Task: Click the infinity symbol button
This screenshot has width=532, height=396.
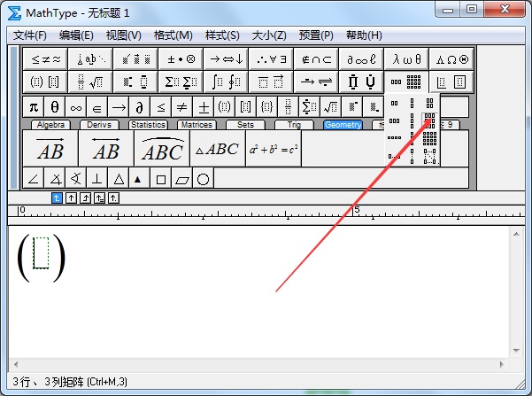Action: (x=76, y=107)
